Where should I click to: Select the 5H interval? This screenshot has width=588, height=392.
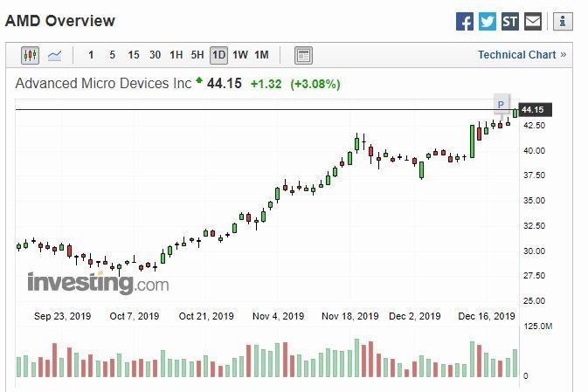pyautogui.click(x=197, y=55)
